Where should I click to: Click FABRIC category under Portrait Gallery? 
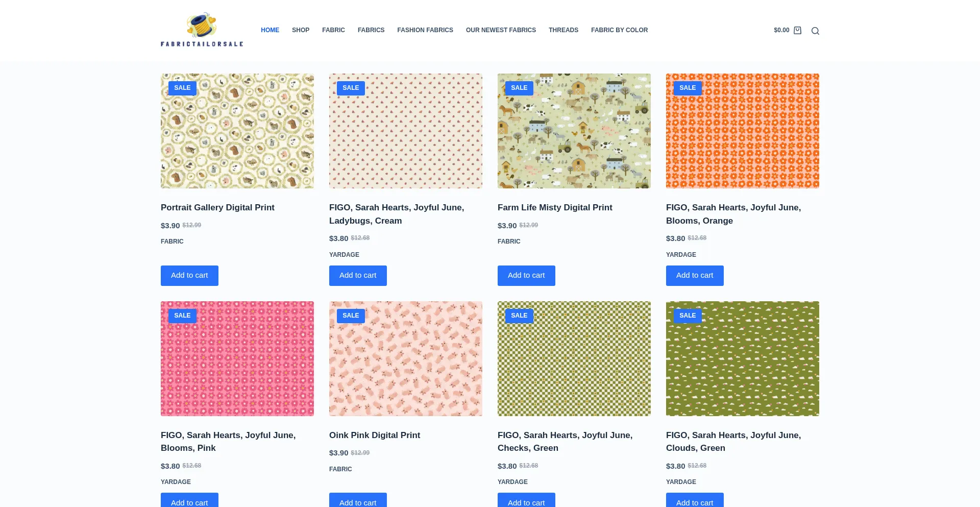click(x=172, y=242)
